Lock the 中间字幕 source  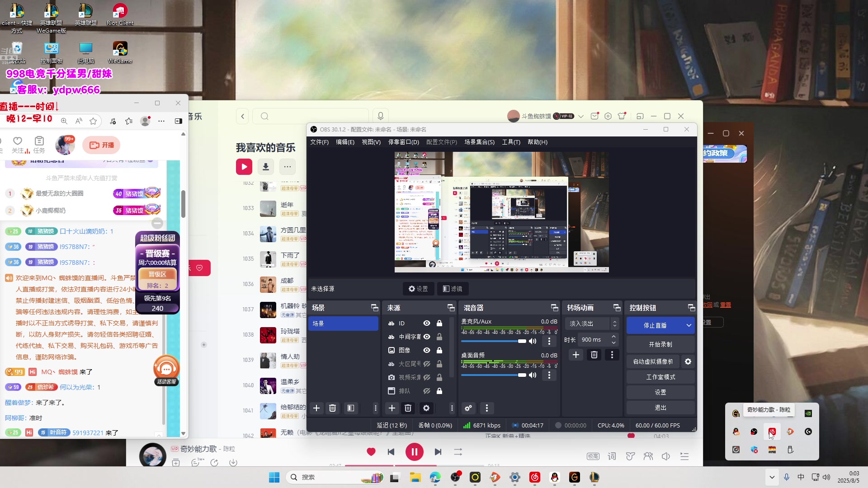(x=439, y=337)
